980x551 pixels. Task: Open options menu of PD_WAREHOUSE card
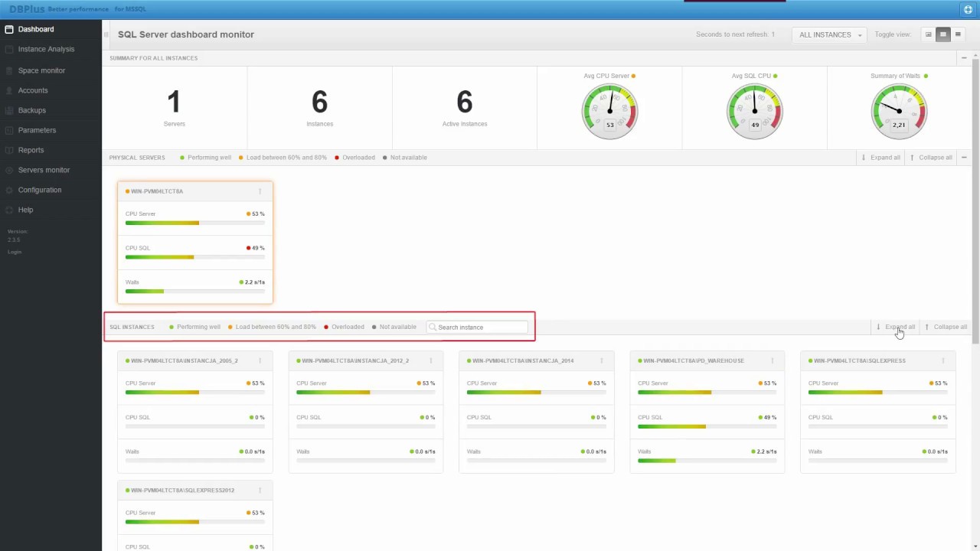[x=772, y=360]
